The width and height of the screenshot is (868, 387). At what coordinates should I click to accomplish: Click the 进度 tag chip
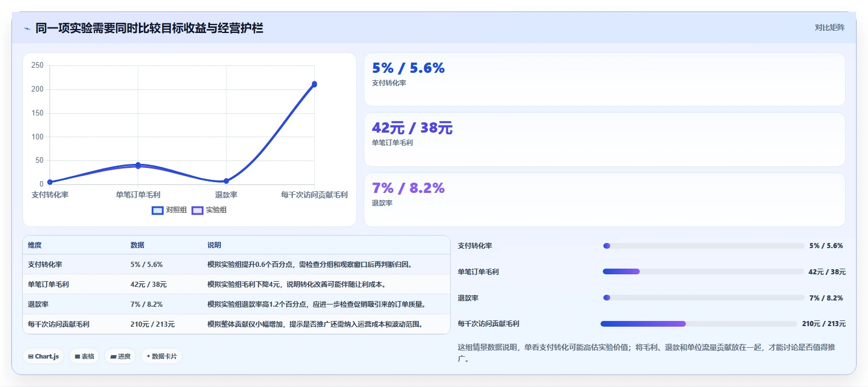(120, 356)
